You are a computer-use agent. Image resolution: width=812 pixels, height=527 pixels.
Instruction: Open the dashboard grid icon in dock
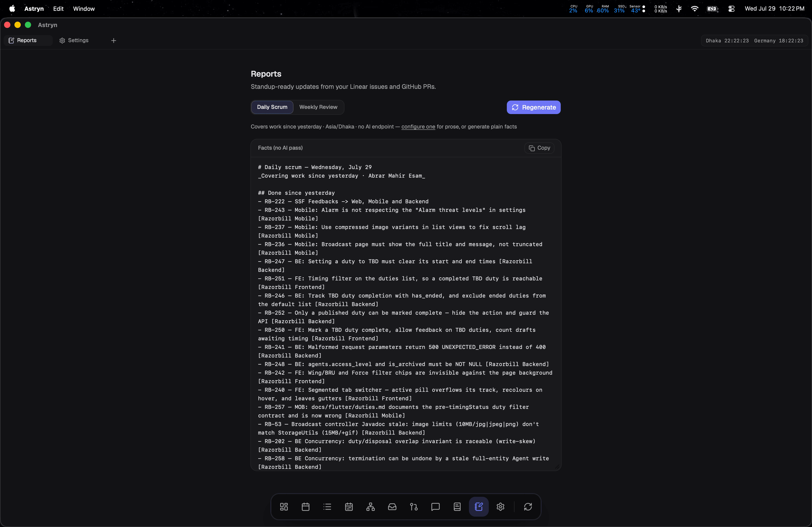[284, 506]
